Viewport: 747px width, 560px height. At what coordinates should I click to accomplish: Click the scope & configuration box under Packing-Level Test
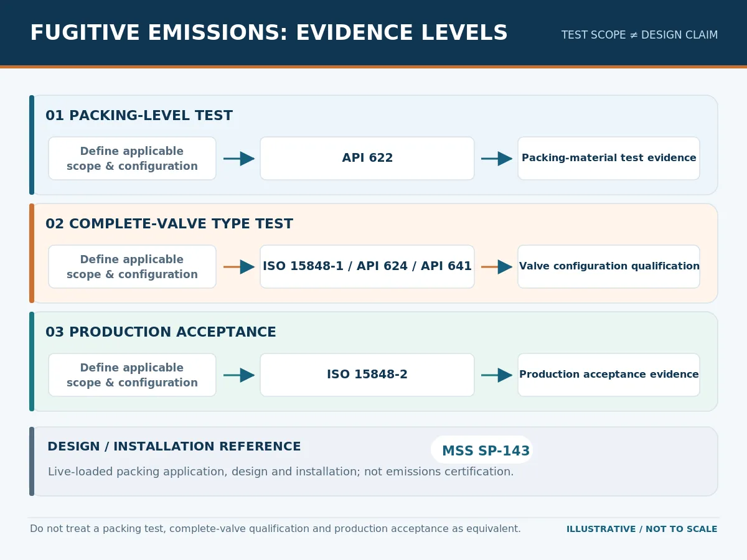(132, 159)
